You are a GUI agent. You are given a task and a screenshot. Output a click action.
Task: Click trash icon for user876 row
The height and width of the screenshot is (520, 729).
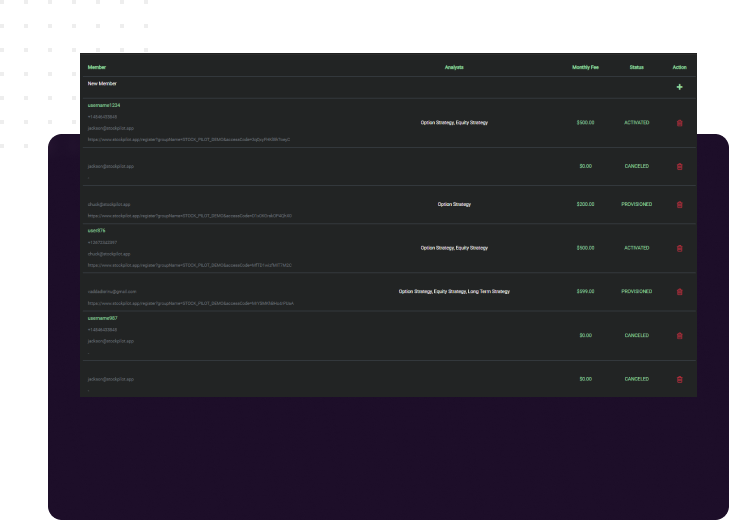click(x=680, y=248)
